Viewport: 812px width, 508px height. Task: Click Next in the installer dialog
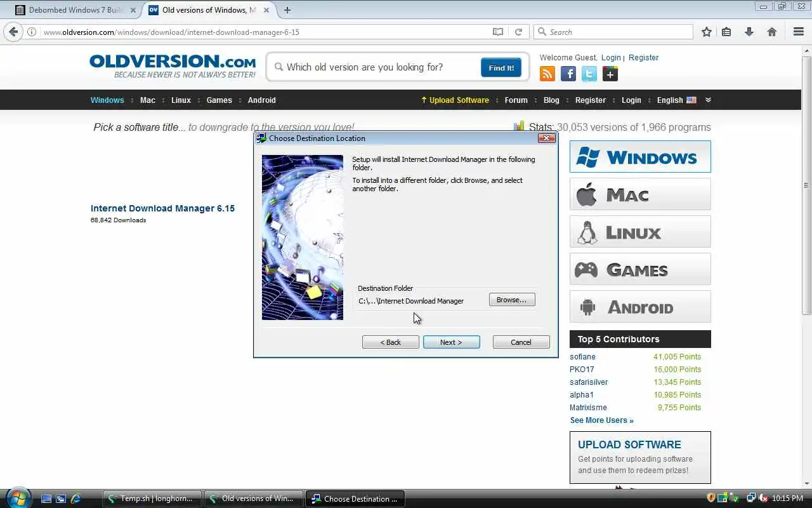(x=451, y=342)
